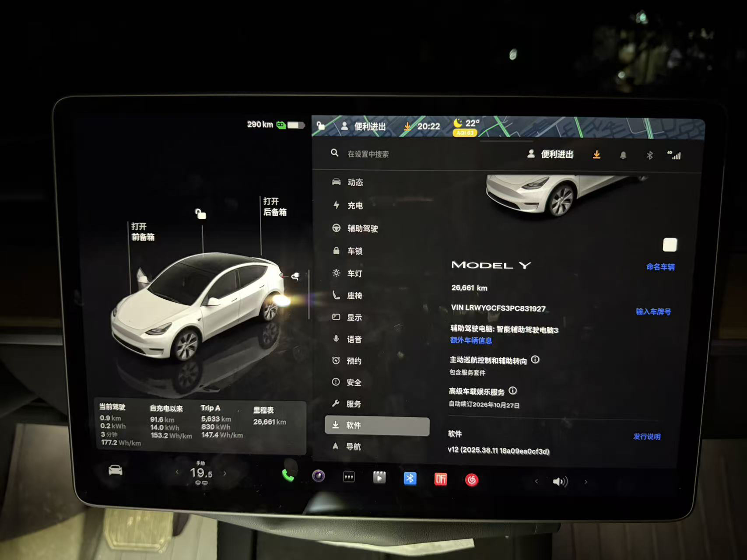
Task: Tap the info icon next to 高级车载娱乐服务
Action: click(513, 391)
